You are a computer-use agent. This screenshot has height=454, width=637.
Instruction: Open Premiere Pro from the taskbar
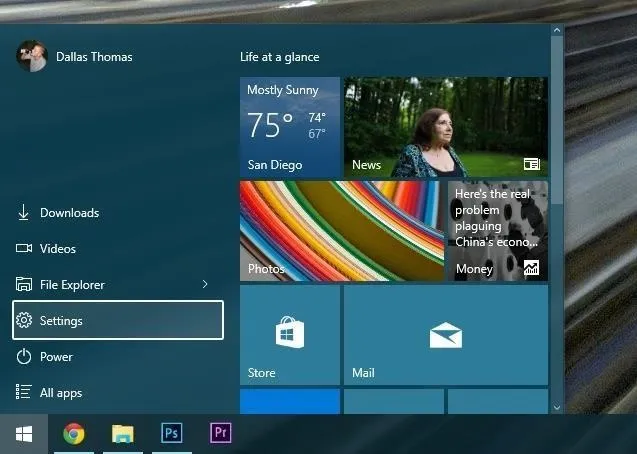[221, 433]
